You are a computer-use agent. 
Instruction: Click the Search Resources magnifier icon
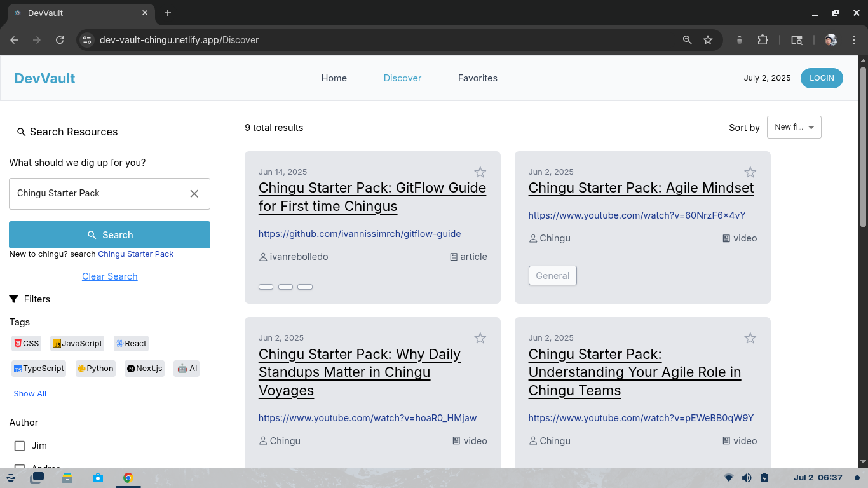coord(21,132)
